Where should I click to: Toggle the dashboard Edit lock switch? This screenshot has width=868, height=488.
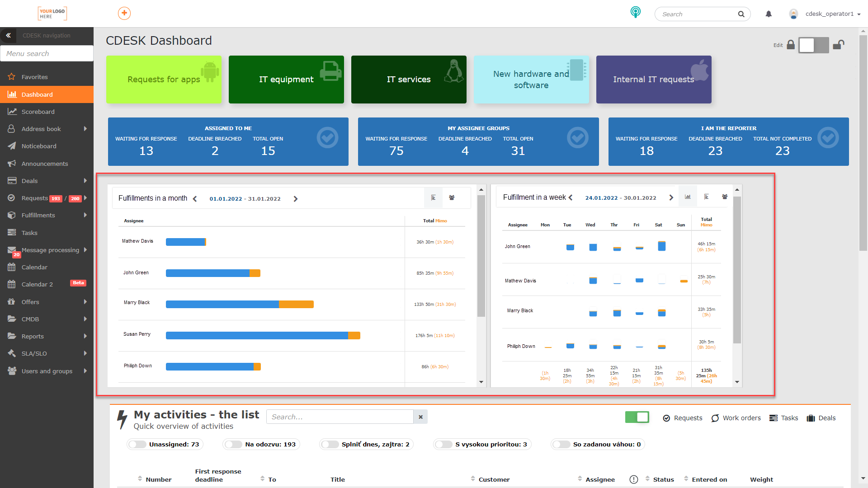tap(813, 45)
